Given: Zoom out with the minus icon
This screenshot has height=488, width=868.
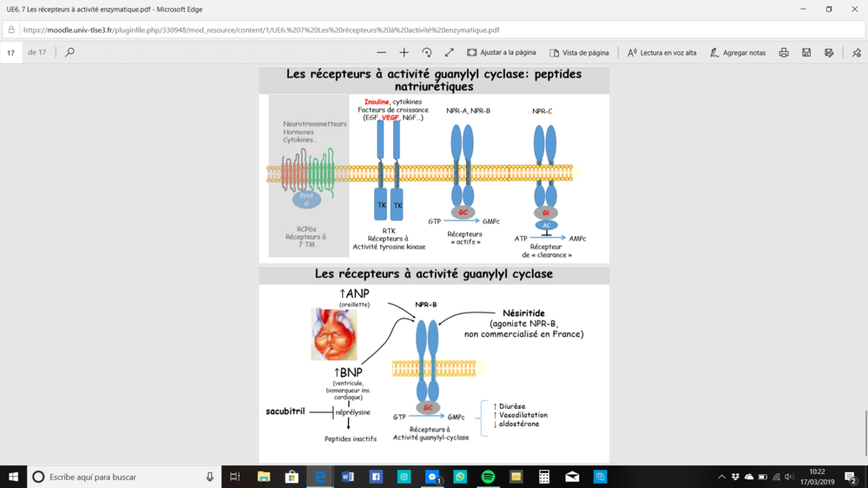Looking at the screenshot, I should click(x=381, y=53).
